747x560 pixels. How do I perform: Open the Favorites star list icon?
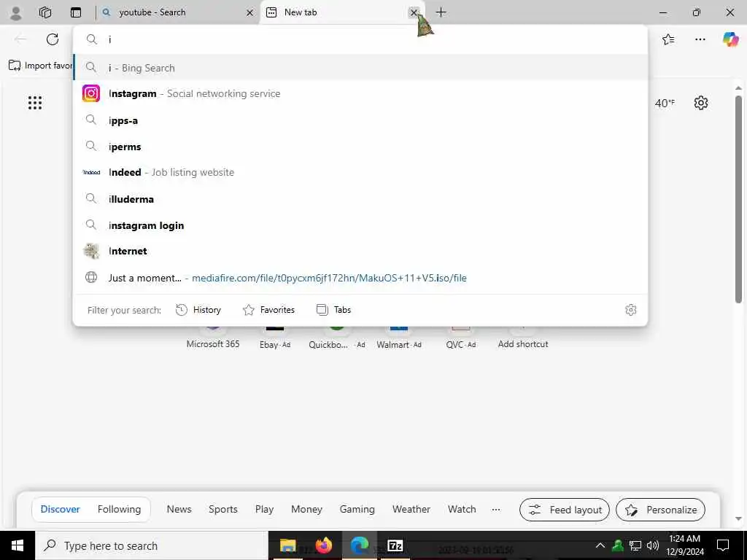pyautogui.click(x=668, y=39)
